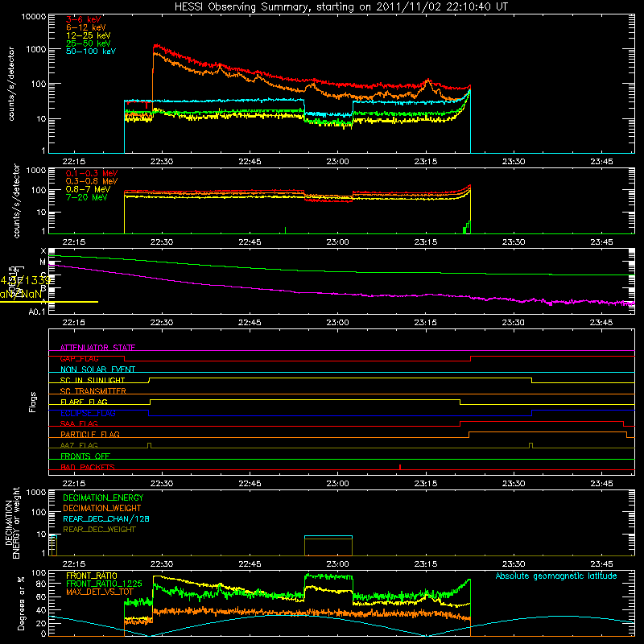The image size is (644, 644).
Task: Select the 10000 tick on the keV panel
Action: tap(34, 16)
